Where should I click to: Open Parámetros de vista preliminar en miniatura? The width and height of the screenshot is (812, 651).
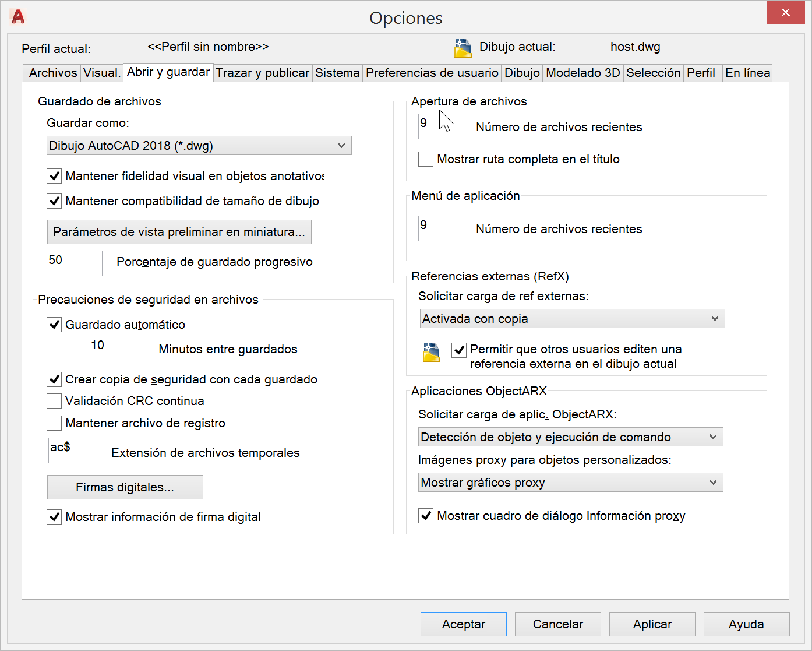point(179,232)
